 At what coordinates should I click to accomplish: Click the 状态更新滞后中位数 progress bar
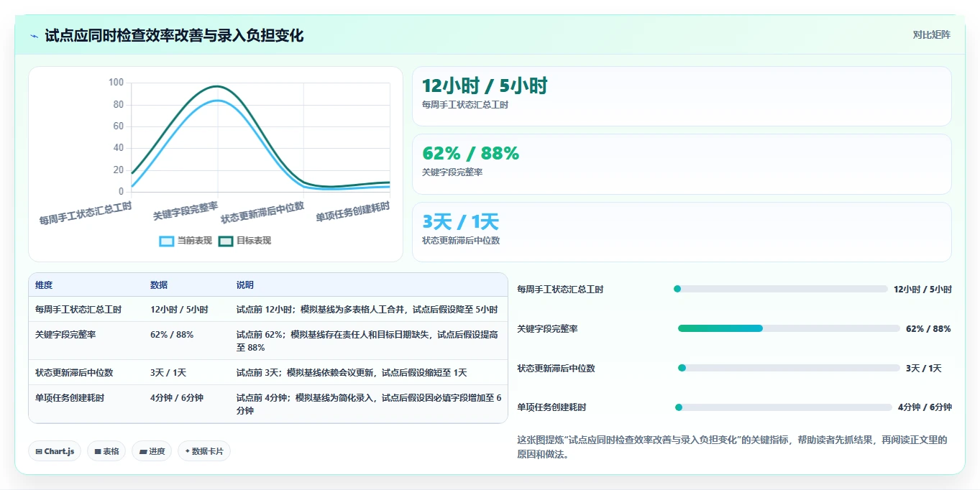pos(789,368)
